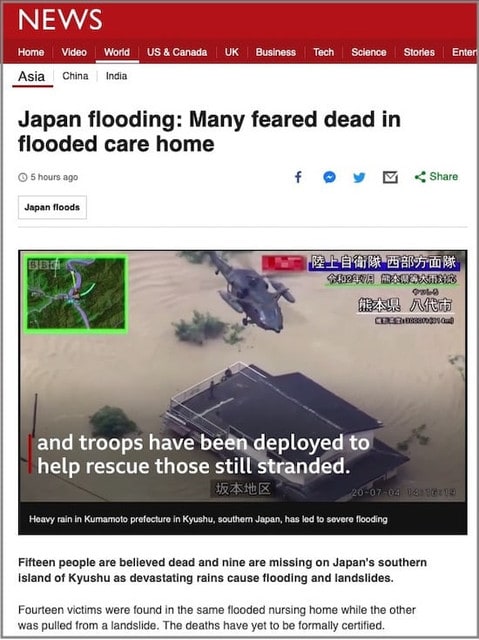
Task: Go to the Video section
Action: tap(74, 52)
